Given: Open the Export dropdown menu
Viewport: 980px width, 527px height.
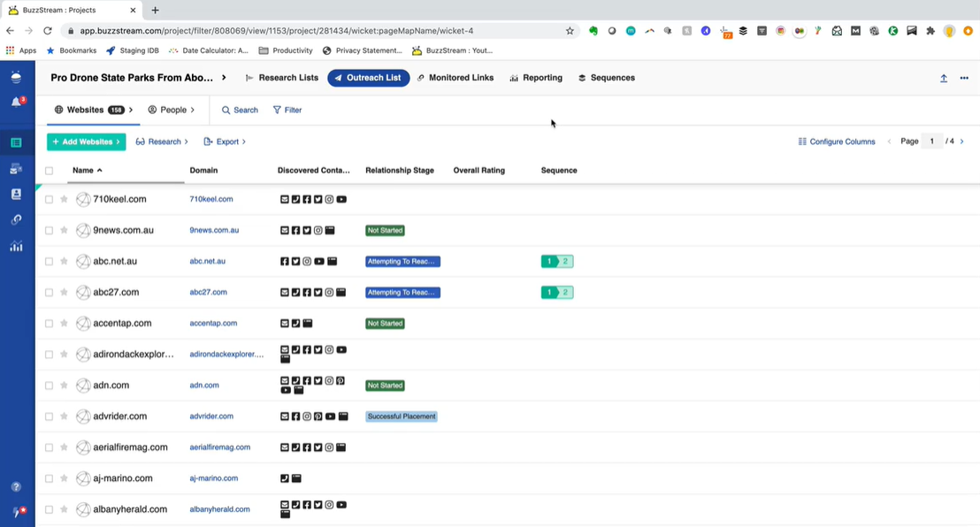Looking at the screenshot, I should point(225,141).
